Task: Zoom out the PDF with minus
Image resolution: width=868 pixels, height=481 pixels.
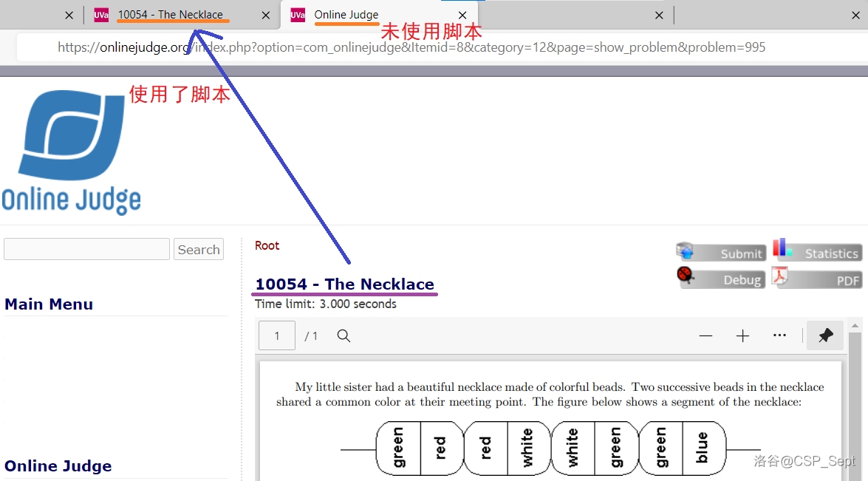Action: tap(705, 336)
